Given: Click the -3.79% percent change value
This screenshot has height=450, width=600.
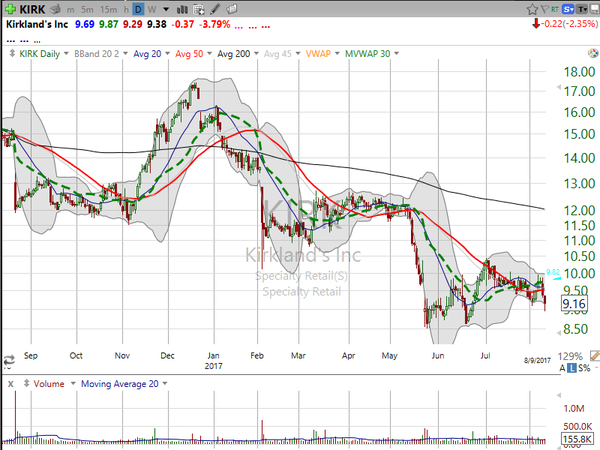Looking at the screenshot, I should (215, 24).
